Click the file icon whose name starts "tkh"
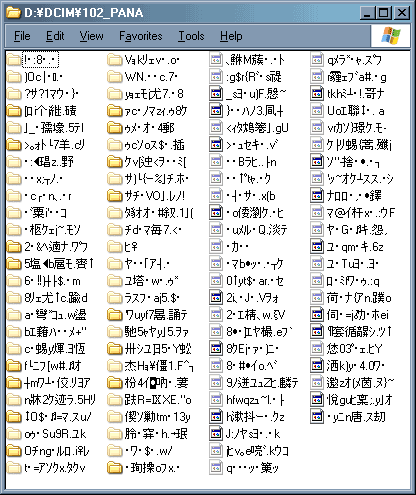The image size is (416, 495). click(x=317, y=94)
